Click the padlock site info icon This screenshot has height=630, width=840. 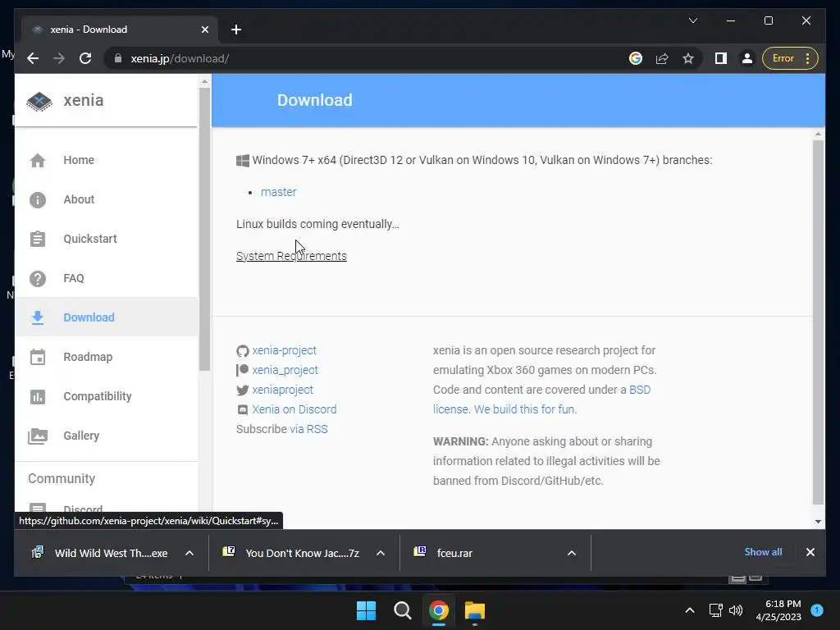click(x=118, y=58)
